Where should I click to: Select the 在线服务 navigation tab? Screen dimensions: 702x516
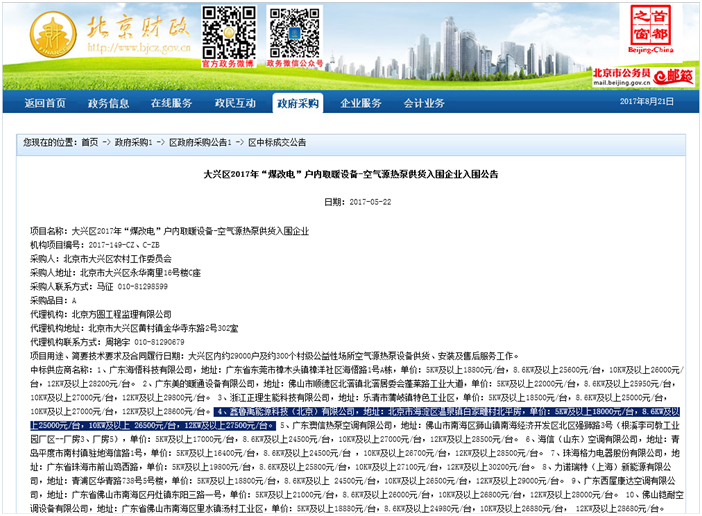click(171, 103)
